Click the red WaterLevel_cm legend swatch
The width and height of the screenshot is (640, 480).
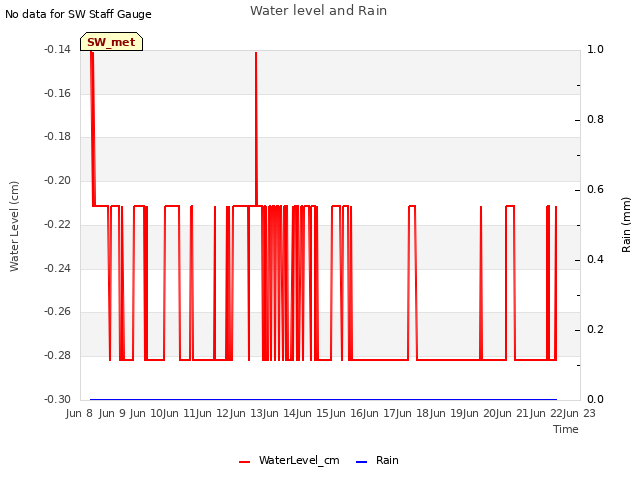(x=244, y=462)
